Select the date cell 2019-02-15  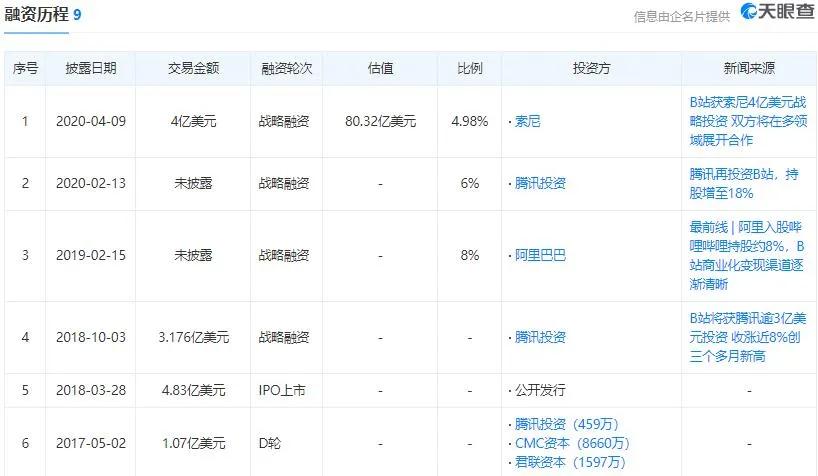[x=91, y=255]
